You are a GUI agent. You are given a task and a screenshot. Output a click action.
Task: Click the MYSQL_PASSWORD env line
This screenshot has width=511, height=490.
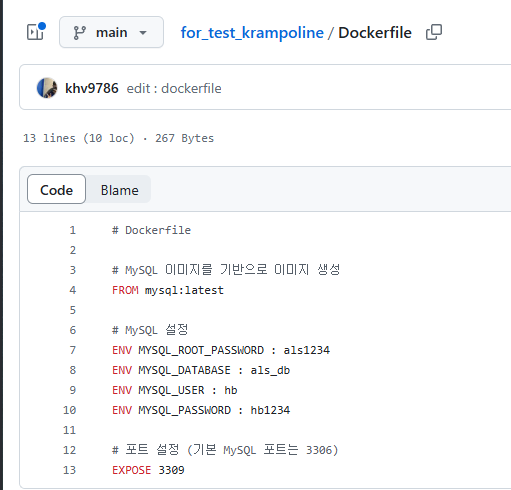[x=201, y=410]
